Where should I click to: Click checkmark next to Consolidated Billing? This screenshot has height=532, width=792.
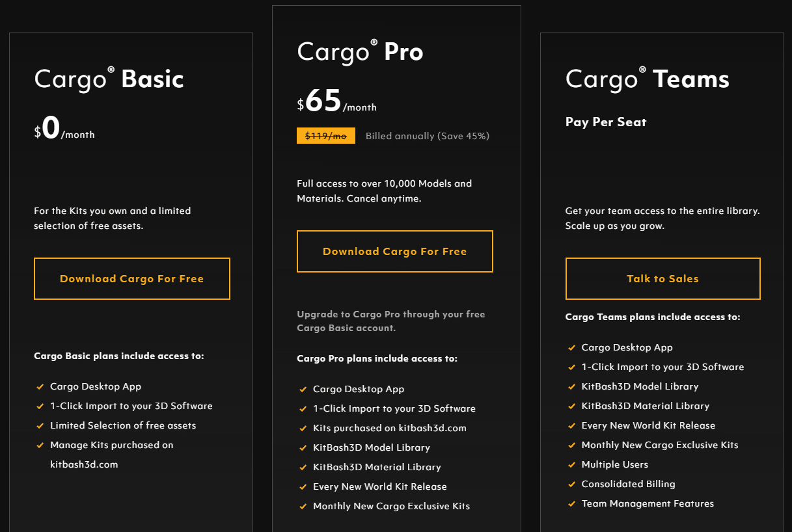[x=572, y=485]
